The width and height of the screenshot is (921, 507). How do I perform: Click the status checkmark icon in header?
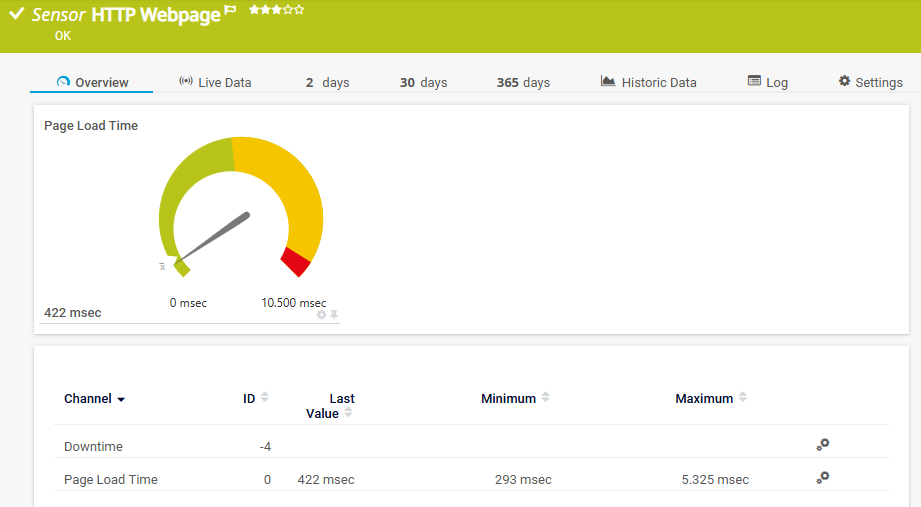(x=16, y=13)
